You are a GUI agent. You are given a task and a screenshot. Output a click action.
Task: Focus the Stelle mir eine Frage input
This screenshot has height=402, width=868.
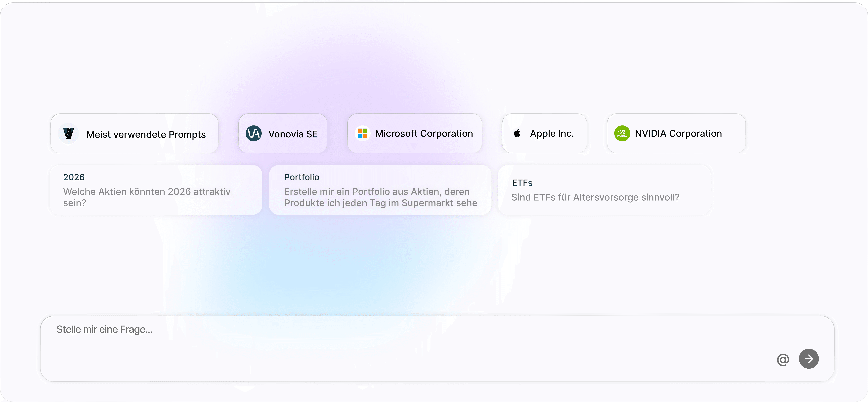pos(404,341)
